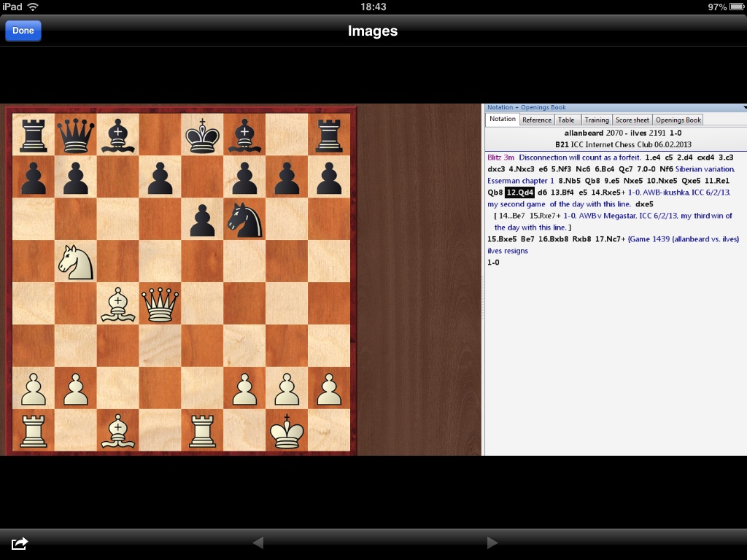Advance to the next image arrow
This screenshot has height=560, width=747.
pyautogui.click(x=492, y=542)
